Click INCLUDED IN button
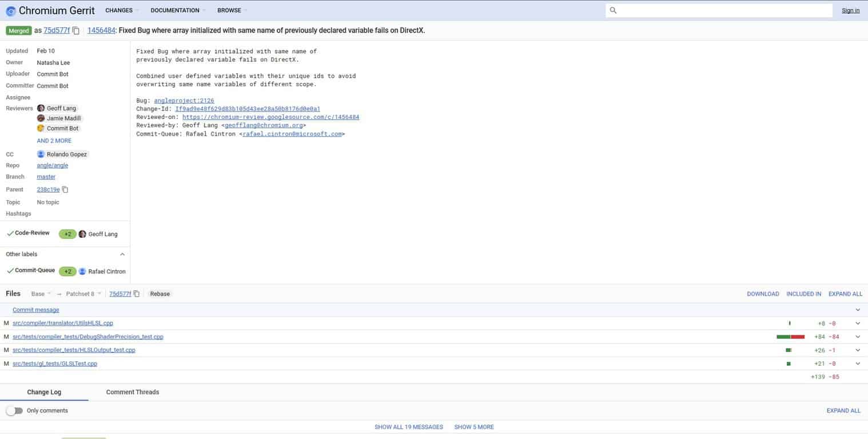The image size is (868, 439). pyautogui.click(x=803, y=294)
